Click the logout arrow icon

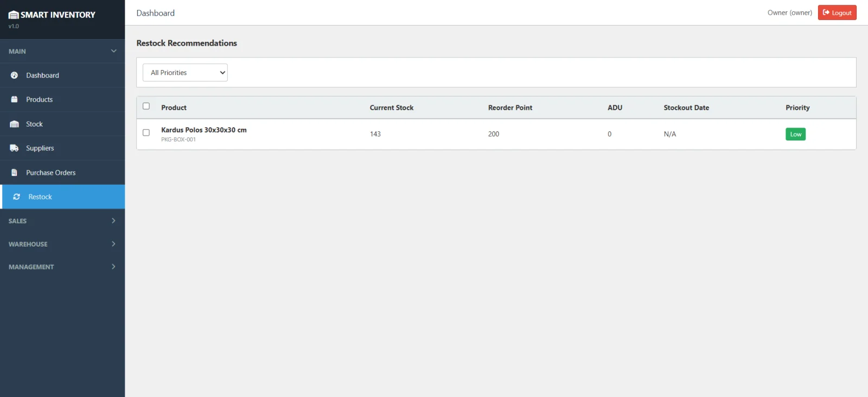pyautogui.click(x=826, y=12)
